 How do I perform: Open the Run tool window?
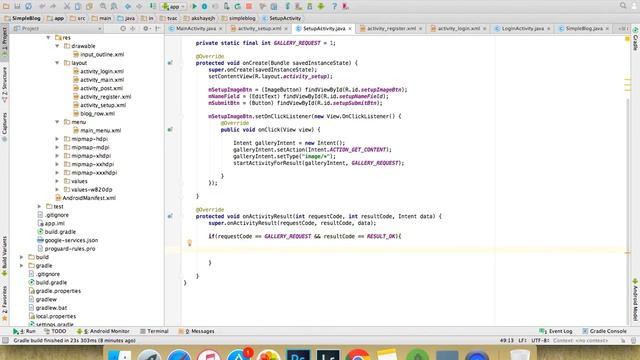click(x=24, y=331)
